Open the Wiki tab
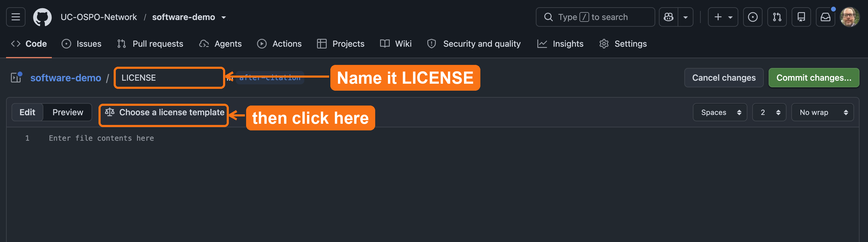868x242 pixels. [396, 44]
